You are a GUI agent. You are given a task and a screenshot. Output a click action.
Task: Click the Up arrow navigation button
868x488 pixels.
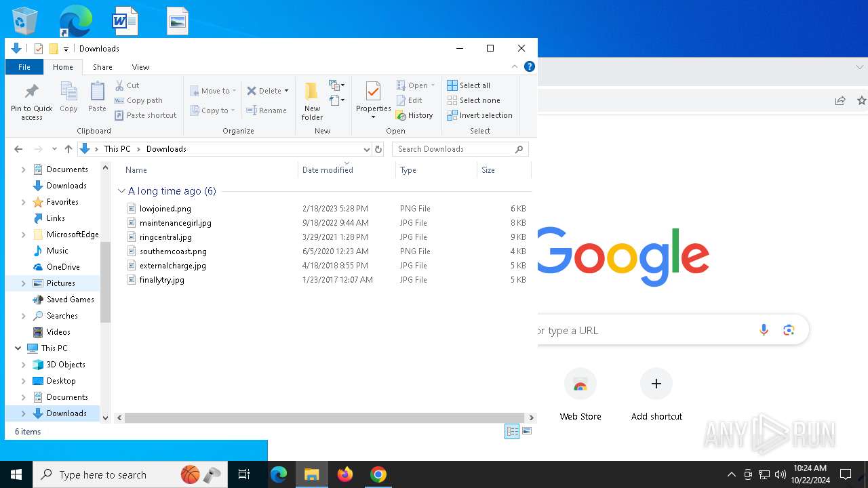(68, 149)
